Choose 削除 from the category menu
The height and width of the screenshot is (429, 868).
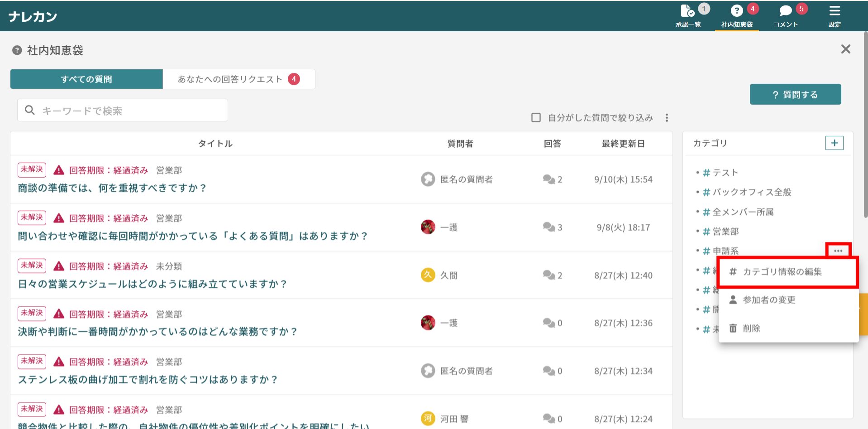tap(788, 328)
